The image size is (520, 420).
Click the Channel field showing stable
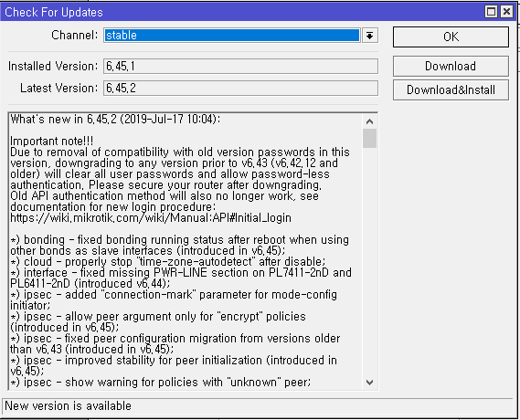[x=232, y=35]
